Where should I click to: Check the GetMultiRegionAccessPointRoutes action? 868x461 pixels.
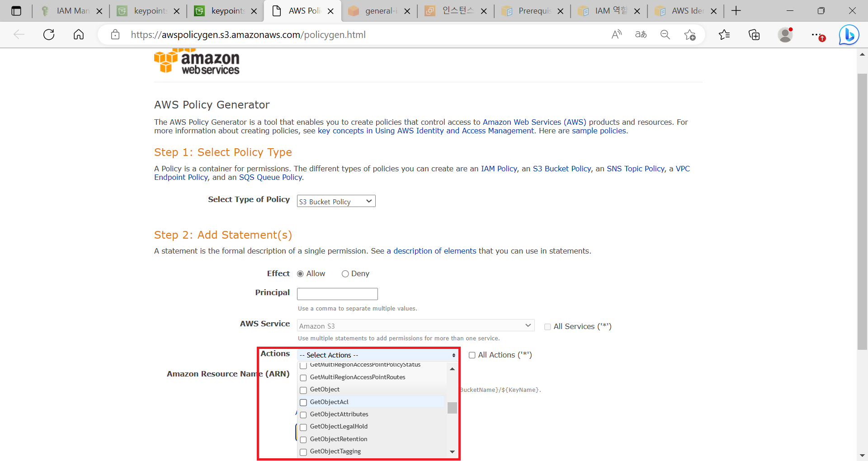tap(303, 378)
